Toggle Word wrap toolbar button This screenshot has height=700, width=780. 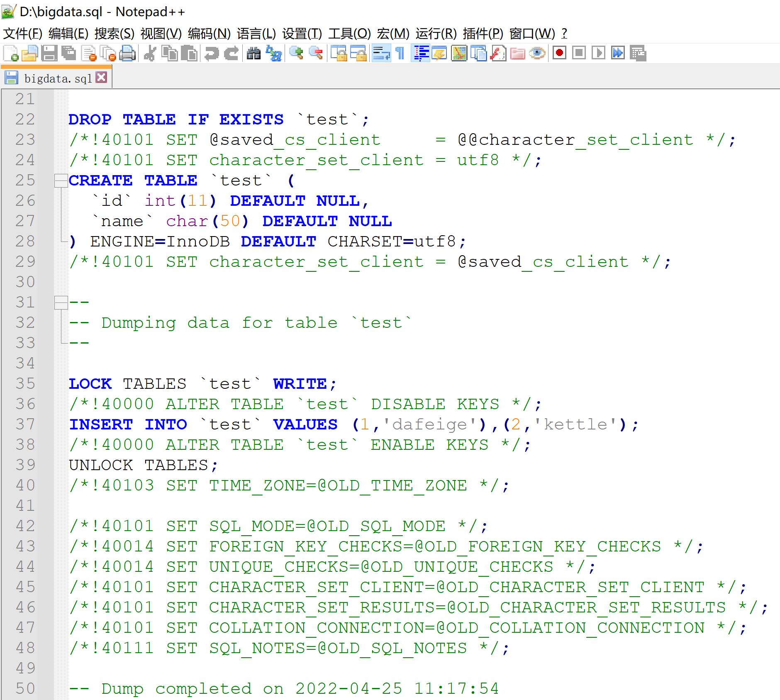pyautogui.click(x=381, y=54)
